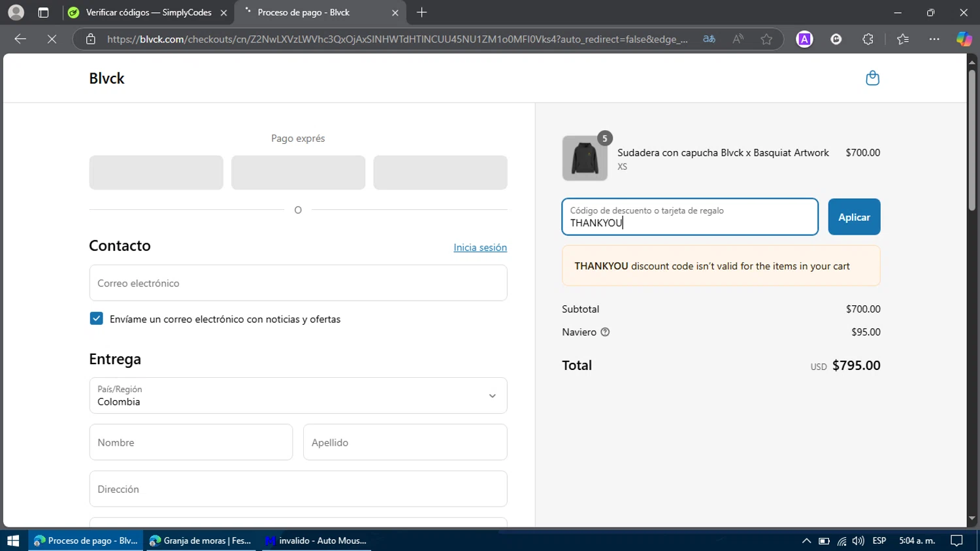Click the hoodie product thumbnail

point(585,158)
